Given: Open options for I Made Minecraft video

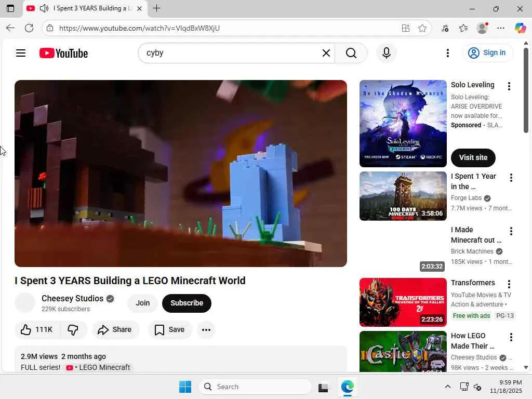Looking at the screenshot, I should [511, 231].
